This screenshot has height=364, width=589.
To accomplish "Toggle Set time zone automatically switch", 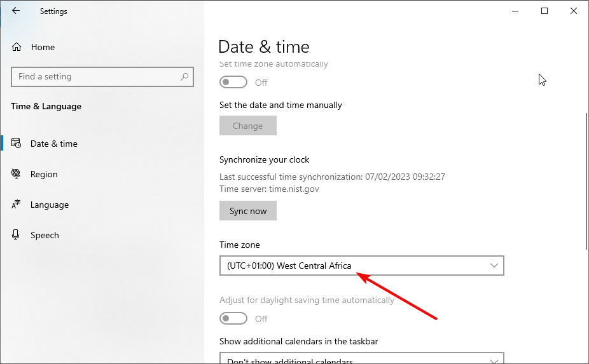I will pyautogui.click(x=233, y=83).
